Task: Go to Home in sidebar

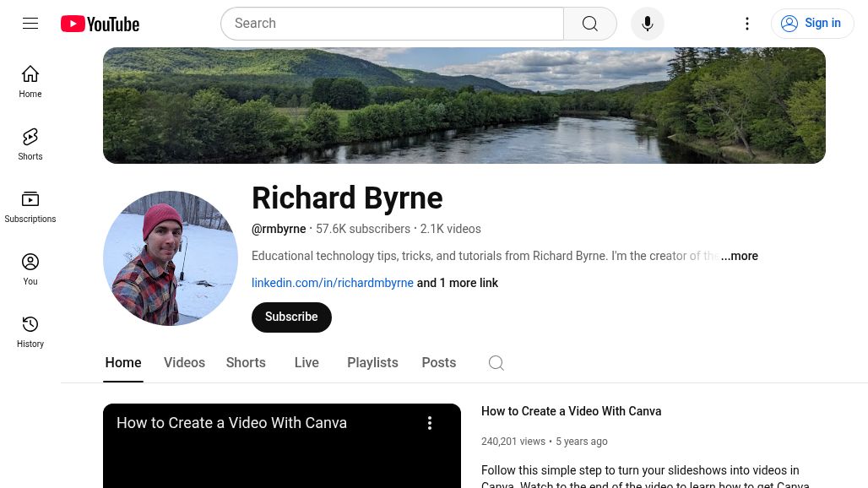Action: pyautogui.click(x=30, y=81)
